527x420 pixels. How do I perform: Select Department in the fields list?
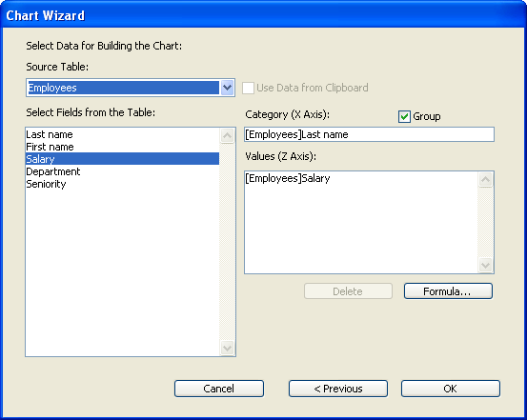(x=122, y=171)
